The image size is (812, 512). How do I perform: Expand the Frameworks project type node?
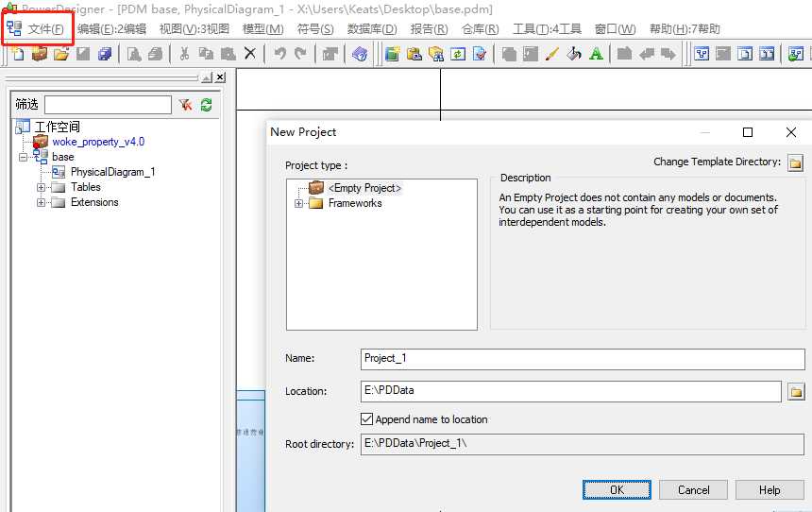(298, 204)
